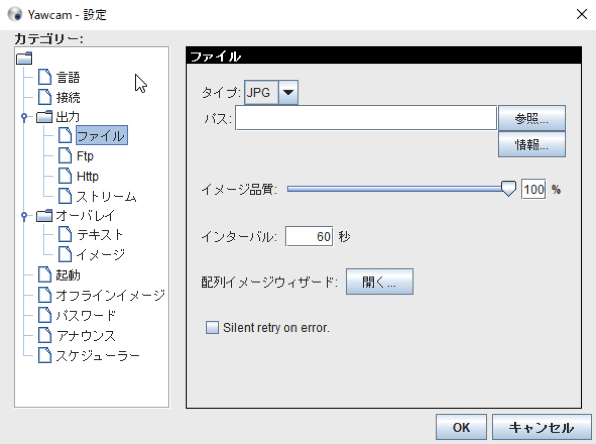
Task: Click the 情報... info button
Action: [532, 144]
